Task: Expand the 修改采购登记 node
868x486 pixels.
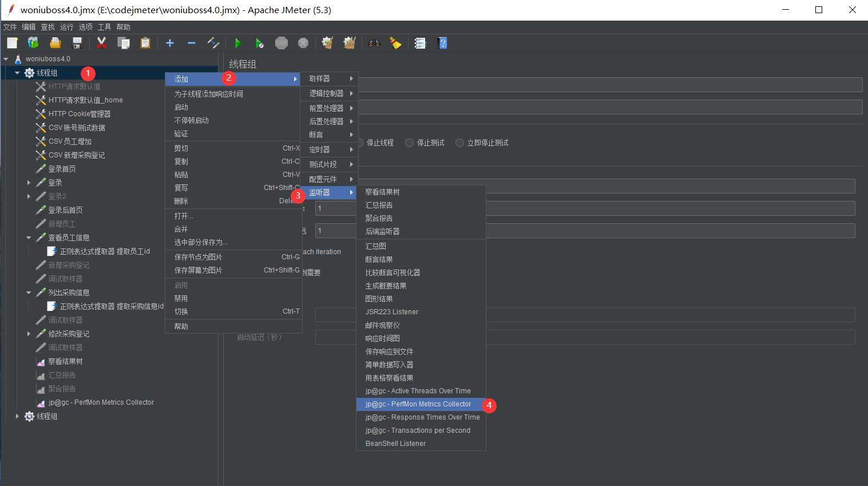Action: pos(29,334)
